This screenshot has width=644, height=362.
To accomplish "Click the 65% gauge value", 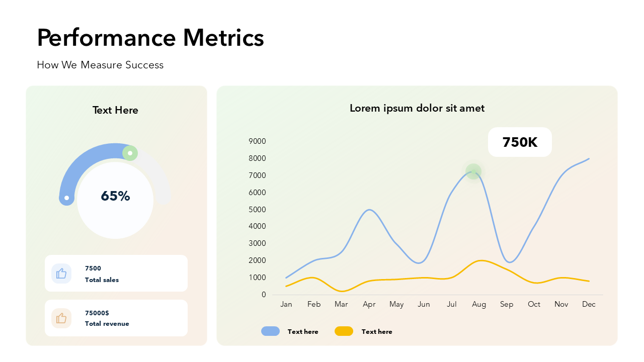I will point(115,196).
